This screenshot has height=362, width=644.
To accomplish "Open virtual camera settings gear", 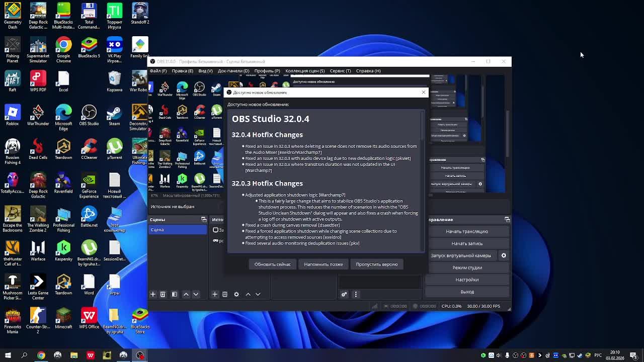I will (504, 255).
